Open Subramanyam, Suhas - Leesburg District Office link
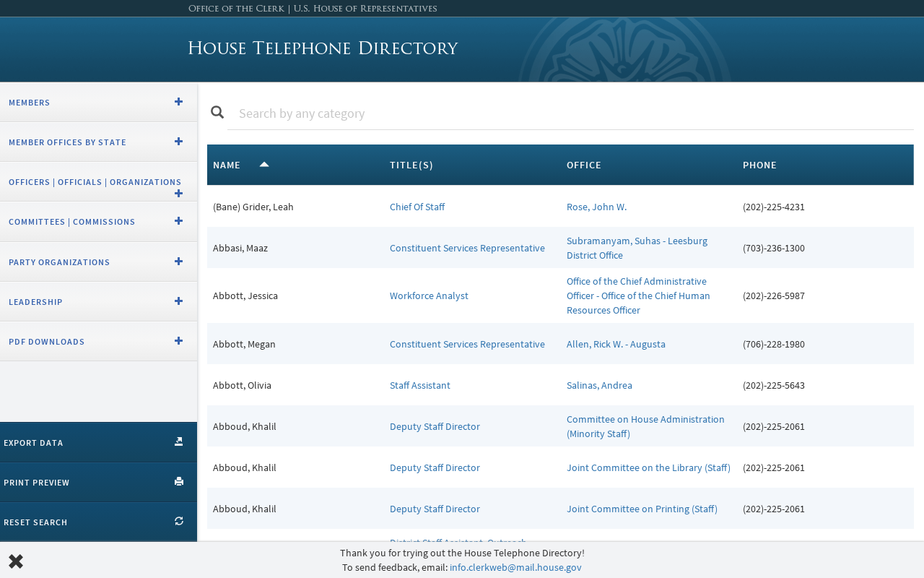Screen dimensions: 924x578 pos(637,248)
